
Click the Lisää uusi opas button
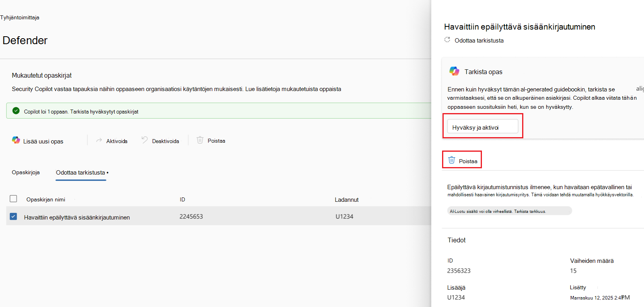(38, 141)
